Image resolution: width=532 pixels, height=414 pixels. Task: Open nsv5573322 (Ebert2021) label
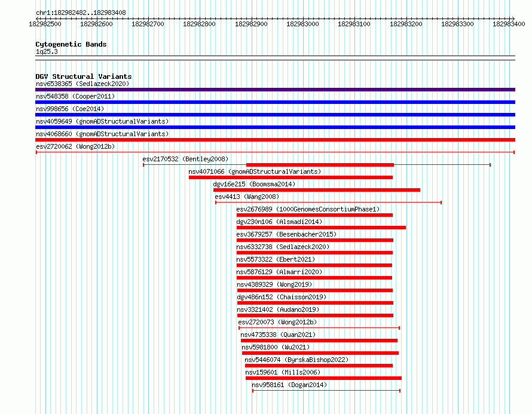(276, 259)
